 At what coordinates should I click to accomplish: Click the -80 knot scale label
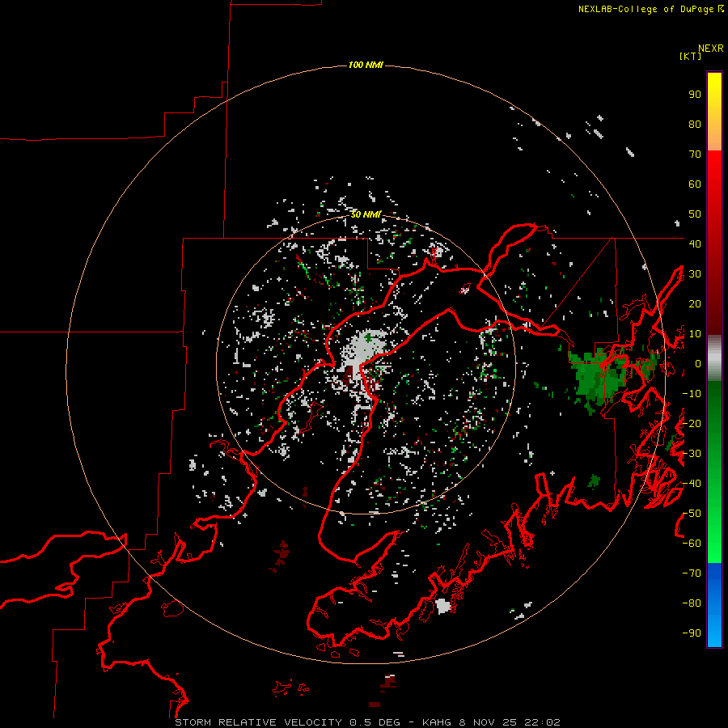[x=692, y=603]
